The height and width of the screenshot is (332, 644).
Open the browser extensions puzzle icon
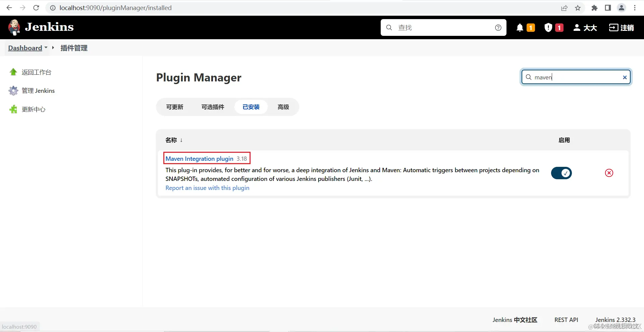point(594,8)
